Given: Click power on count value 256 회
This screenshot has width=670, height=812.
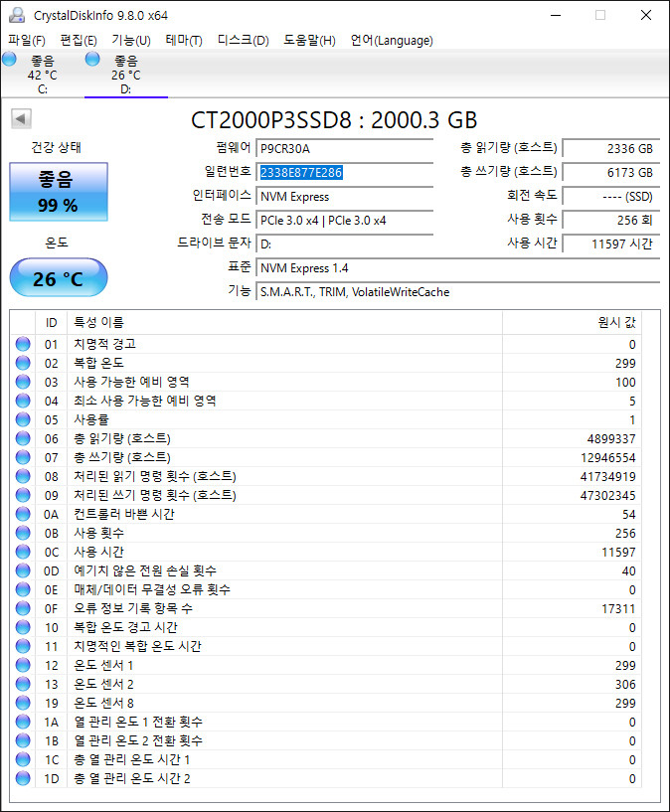Looking at the screenshot, I should 611,220.
